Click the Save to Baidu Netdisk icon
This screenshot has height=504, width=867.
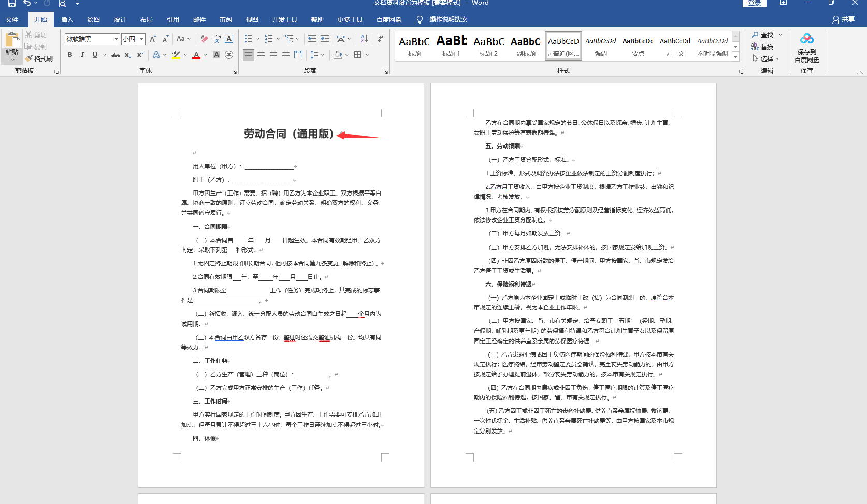click(806, 47)
